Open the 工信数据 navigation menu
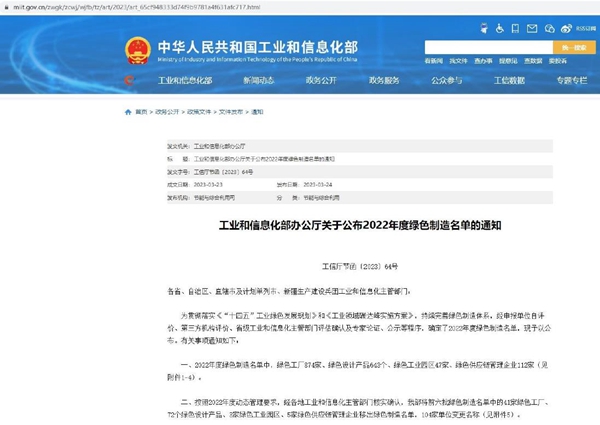600x425 pixels. [509, 80]
